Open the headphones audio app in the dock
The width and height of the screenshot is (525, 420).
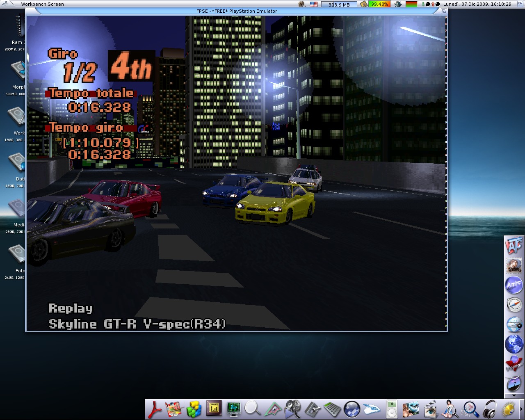click(x=490, y=409)
